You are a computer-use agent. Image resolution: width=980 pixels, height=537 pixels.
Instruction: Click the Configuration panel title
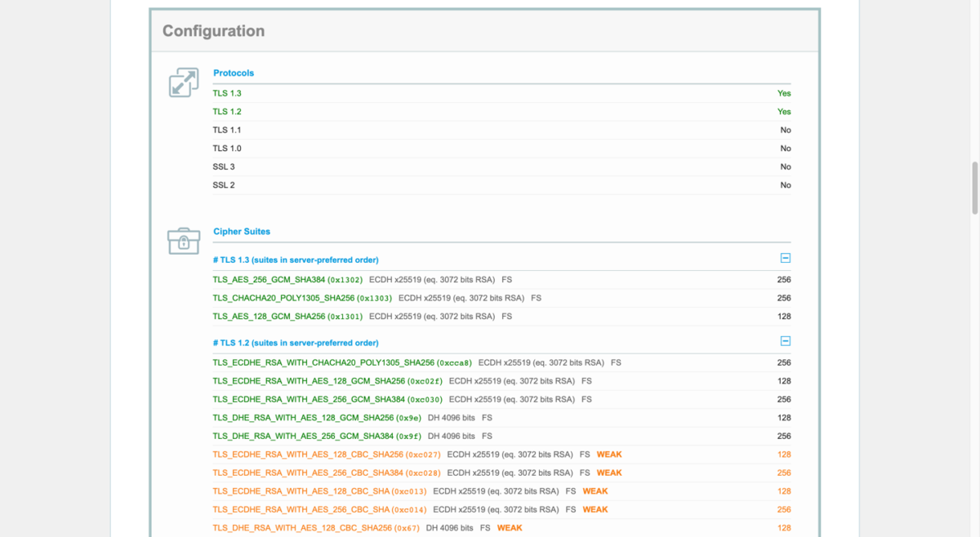tap(213, 31)
